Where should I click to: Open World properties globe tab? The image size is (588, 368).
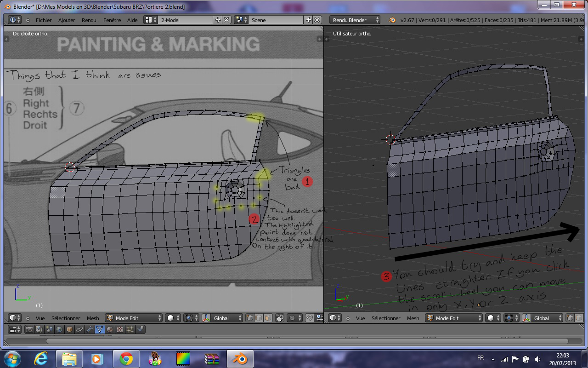click(59, 329)
